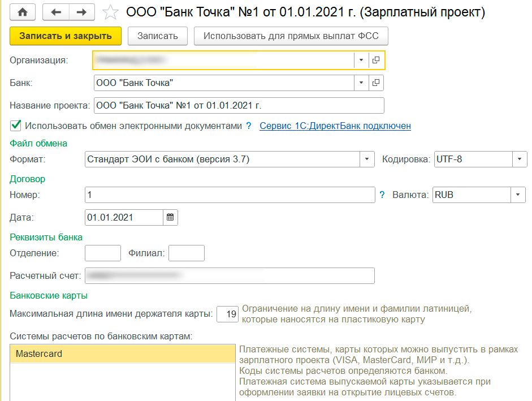Open the organization record via open icon

(x=376, y=60)
